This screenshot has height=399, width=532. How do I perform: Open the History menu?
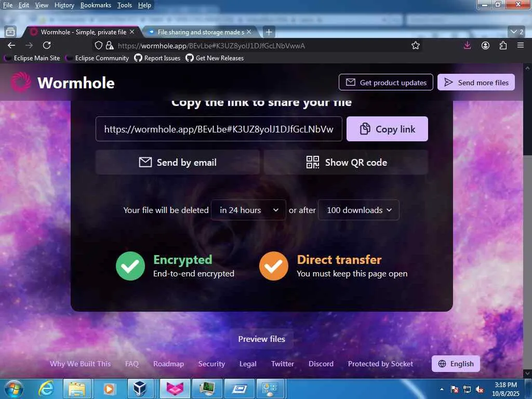coord(64,5)
